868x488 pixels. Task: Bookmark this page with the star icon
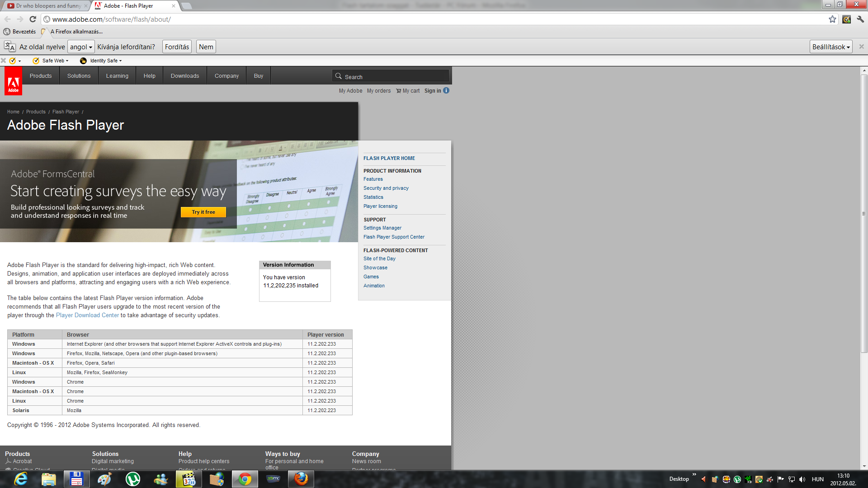click(x=832, y=19)
